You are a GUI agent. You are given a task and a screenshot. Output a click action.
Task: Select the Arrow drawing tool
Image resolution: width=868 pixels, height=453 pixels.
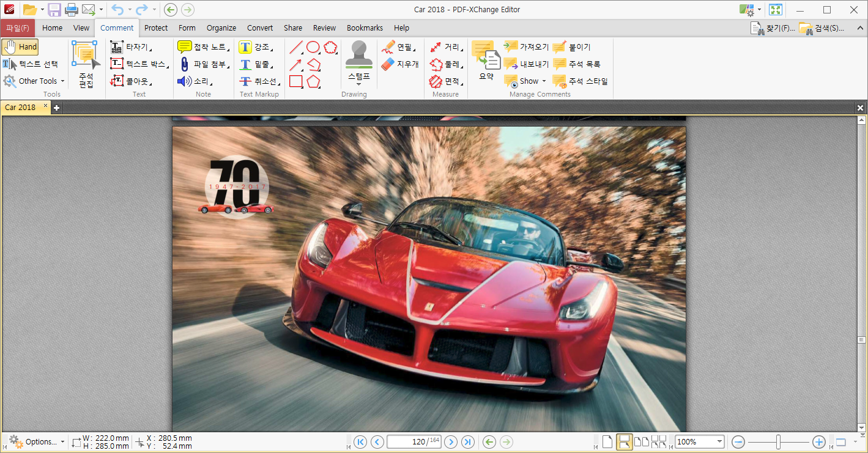(296, 64)
